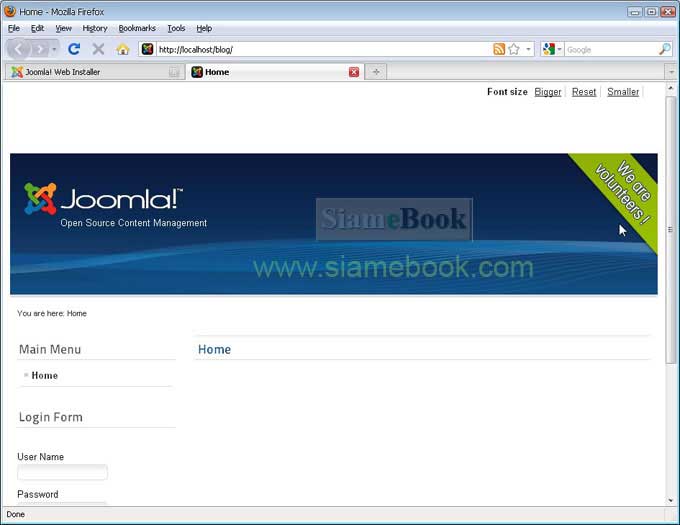This screenshot has height=525, width=680.
Task: Subscribe using the RSS feed icon
Action: click(x=499, y=49)
